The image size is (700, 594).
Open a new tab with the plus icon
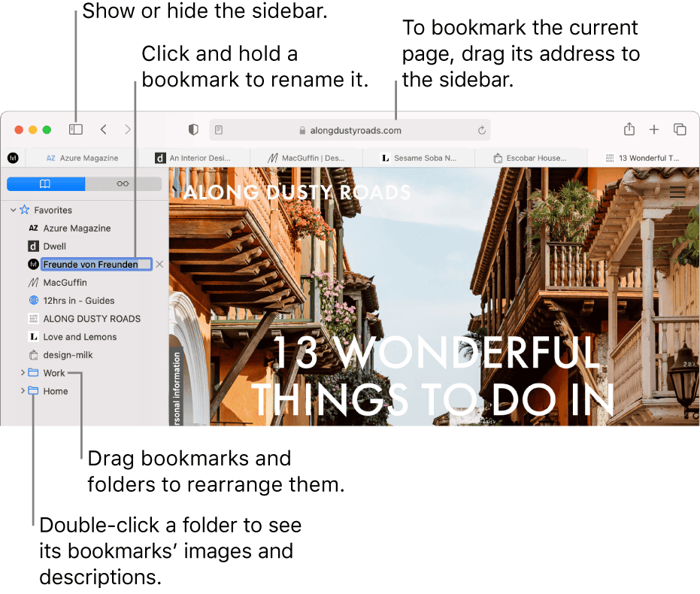coord(653,129)
